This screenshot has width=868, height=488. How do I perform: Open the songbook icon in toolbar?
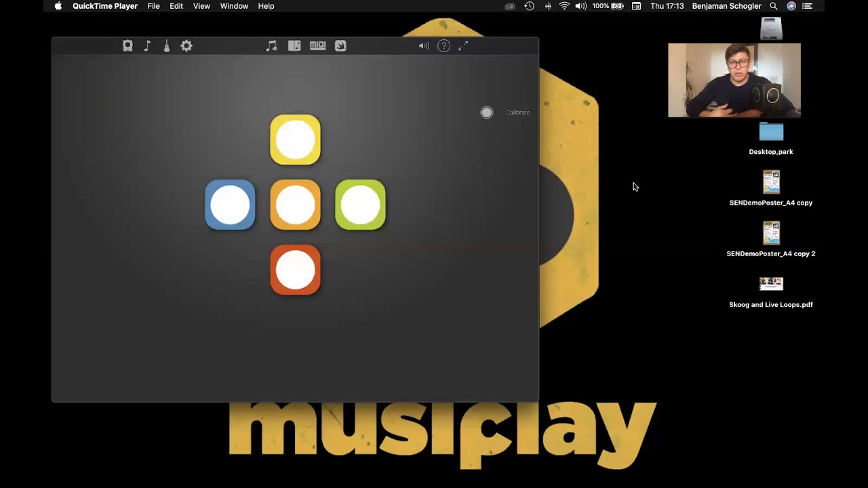[294, 45]
